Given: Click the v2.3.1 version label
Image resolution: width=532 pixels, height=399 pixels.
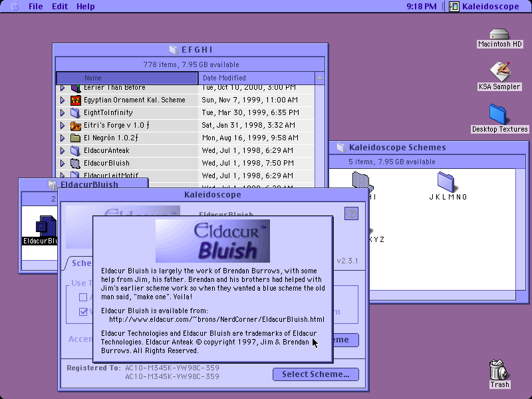Looking at the screenshot, I should click(x=347, y=261).
